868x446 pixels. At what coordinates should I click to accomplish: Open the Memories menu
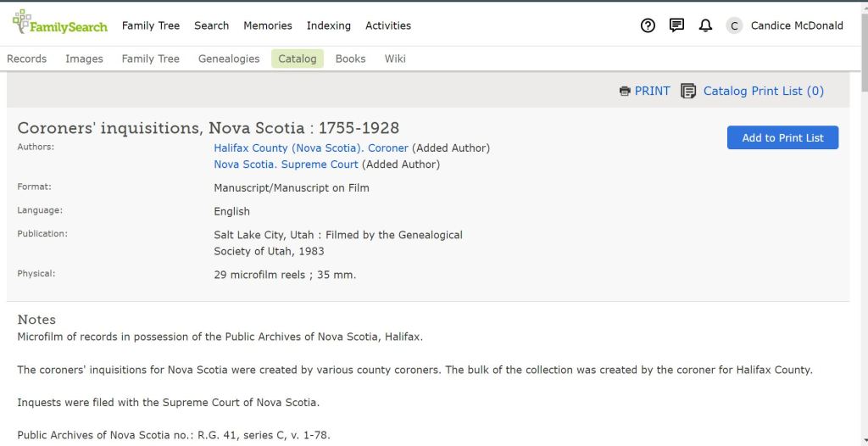tap(267, 25)
